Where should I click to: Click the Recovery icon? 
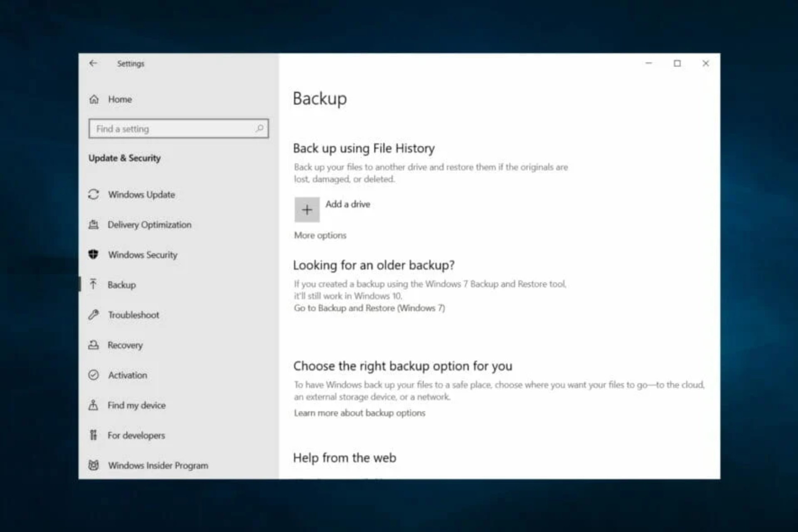pos(94,345)
